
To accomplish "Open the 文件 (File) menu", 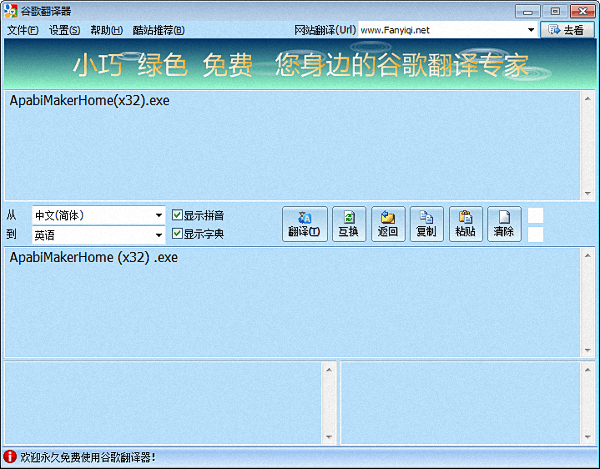I will (22, 30).
